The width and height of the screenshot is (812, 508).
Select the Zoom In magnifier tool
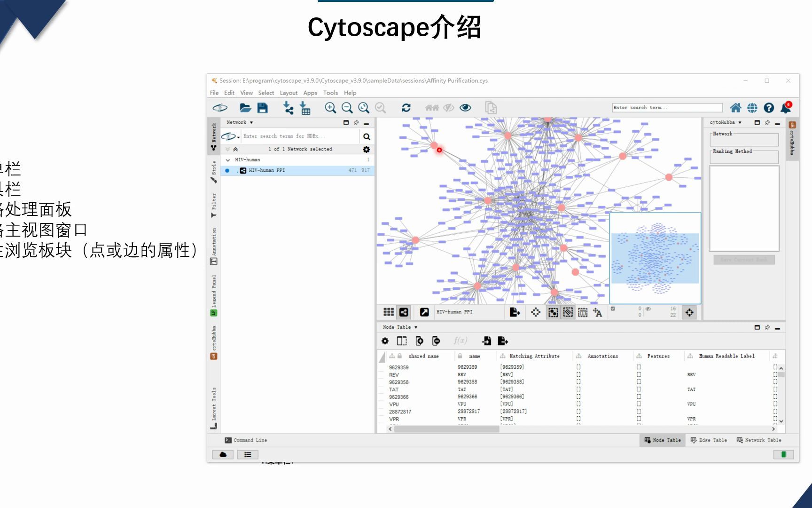[x=330, y=108]
